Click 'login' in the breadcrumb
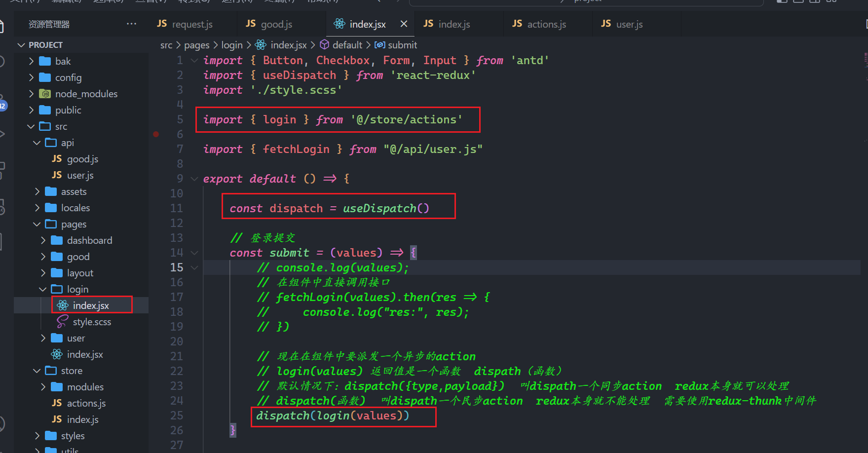868x453 pixels. (x=232, y=45)
